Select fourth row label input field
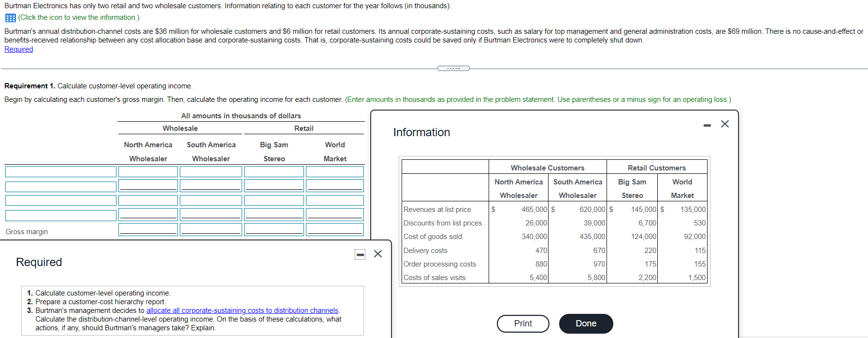 click(x=61, y=215)
